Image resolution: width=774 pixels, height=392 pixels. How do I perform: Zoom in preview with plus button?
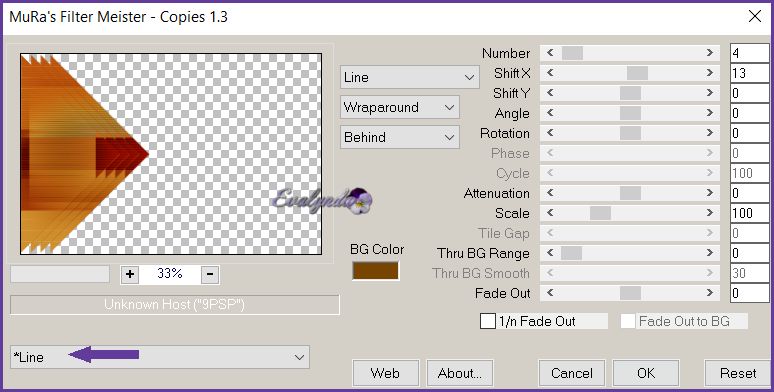(x=130, y=274)
